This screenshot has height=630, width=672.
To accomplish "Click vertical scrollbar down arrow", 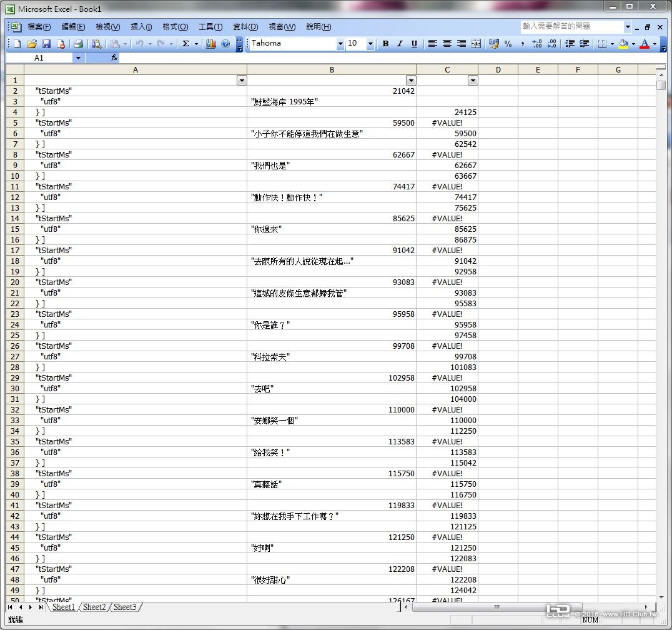I will [x=661, y=597].
